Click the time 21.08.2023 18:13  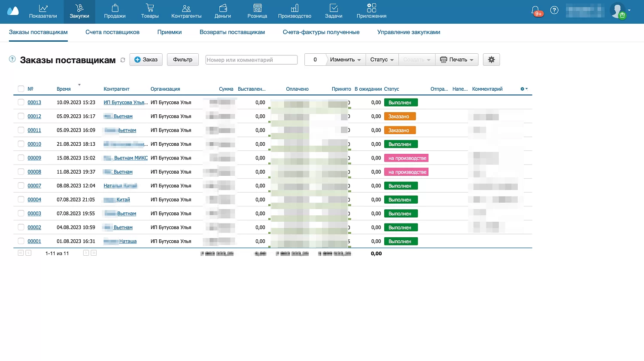[x=76, y=144]
